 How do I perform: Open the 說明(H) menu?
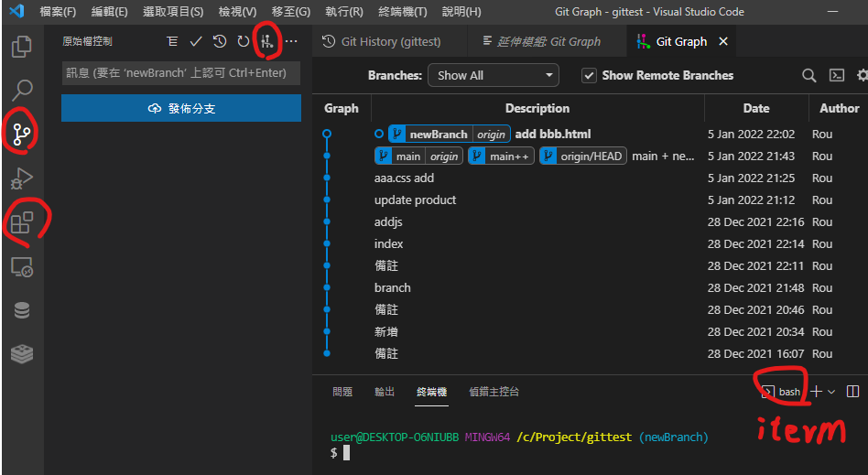click(461, 12)
